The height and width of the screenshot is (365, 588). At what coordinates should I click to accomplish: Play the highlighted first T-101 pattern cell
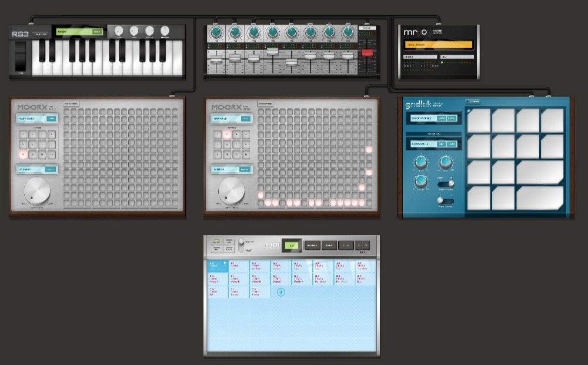tap(218, 266)
